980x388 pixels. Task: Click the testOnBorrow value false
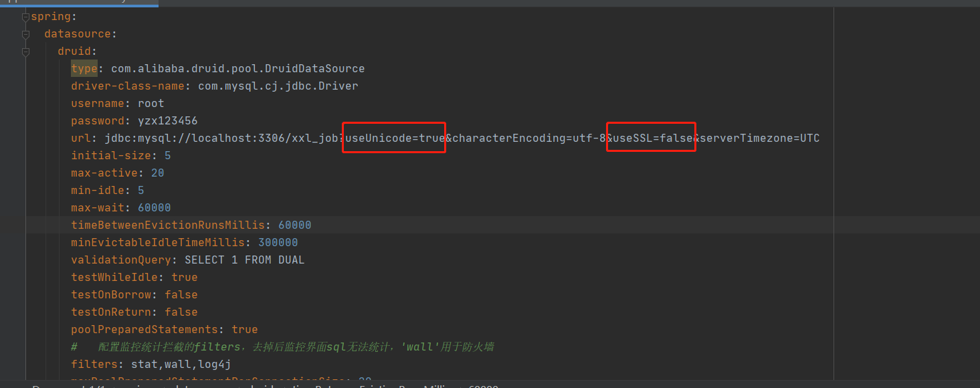(x=181, y=294)
